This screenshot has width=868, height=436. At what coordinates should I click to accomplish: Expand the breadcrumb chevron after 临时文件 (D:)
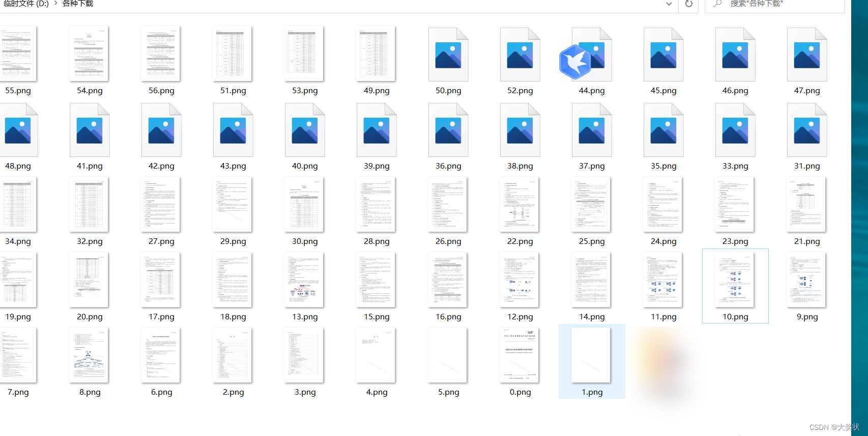[x=55, y=3]
